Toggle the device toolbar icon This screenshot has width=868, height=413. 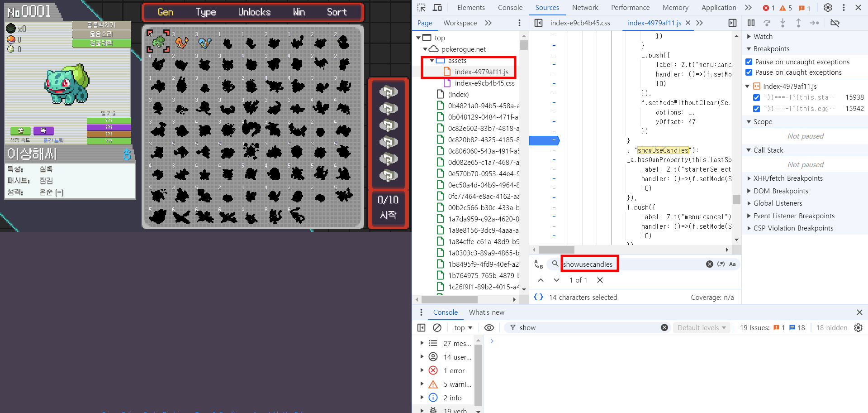(437, 8)
